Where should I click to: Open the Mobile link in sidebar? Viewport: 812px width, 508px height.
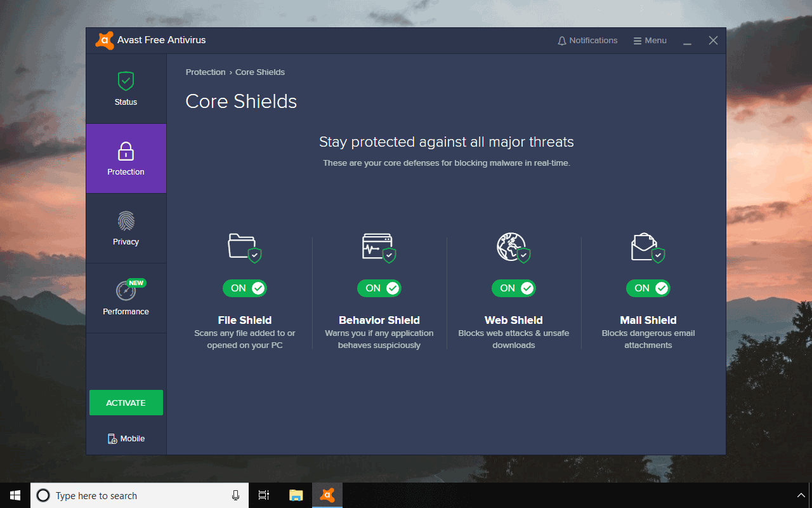126,439
